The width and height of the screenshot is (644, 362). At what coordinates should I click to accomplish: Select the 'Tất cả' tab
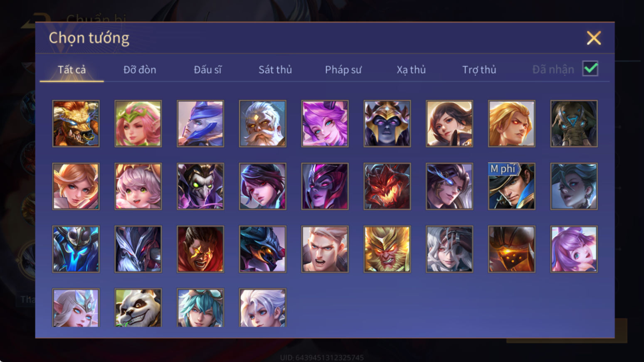tap(72, 69)
